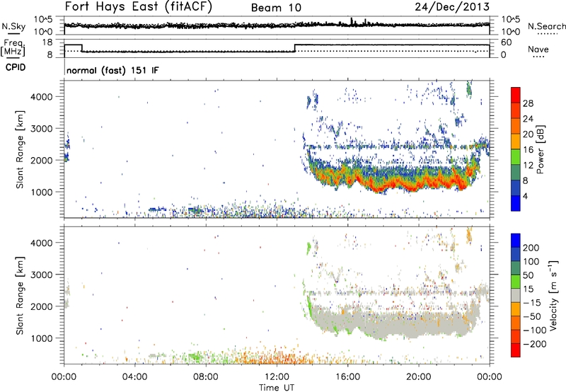
Task: Click the '-200' label on velocity colorbar
Action: click(535, 344)
